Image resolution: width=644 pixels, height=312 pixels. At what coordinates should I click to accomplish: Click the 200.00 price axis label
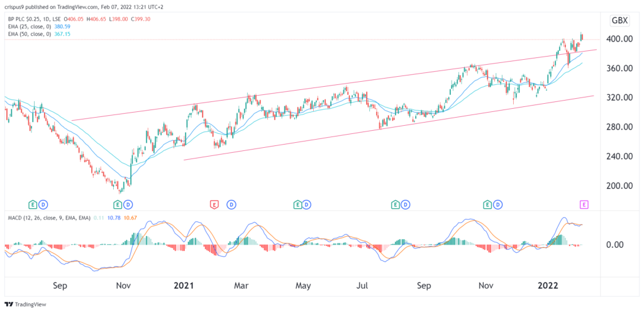[621, 186]
